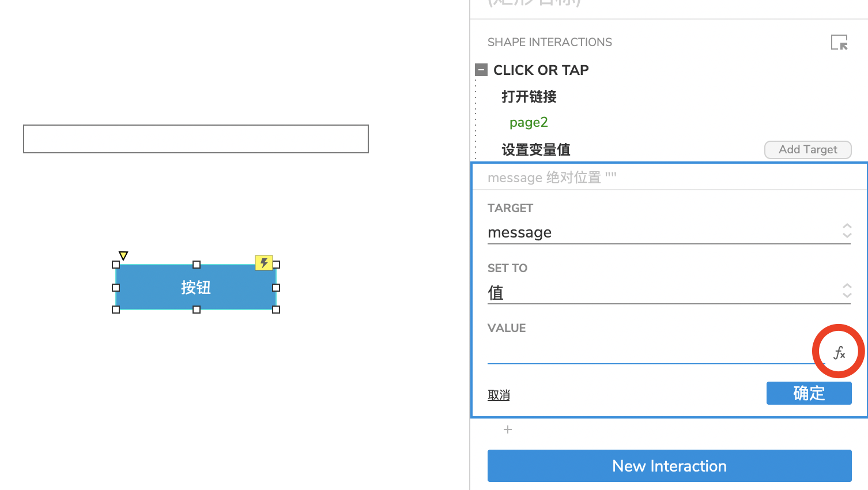
Task: Click the yellow lightning interaction badge on the button
Action: click(264, 262)
